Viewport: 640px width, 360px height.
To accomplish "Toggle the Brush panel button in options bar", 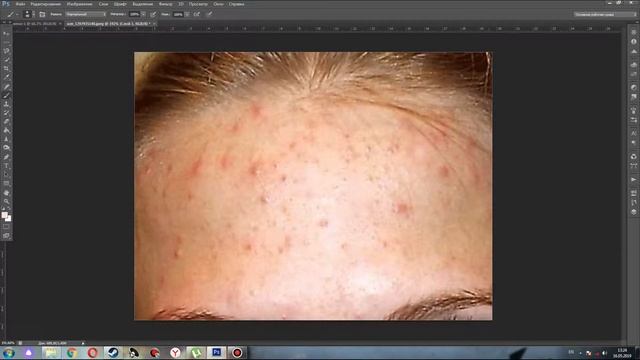I will tap(42, 14).
